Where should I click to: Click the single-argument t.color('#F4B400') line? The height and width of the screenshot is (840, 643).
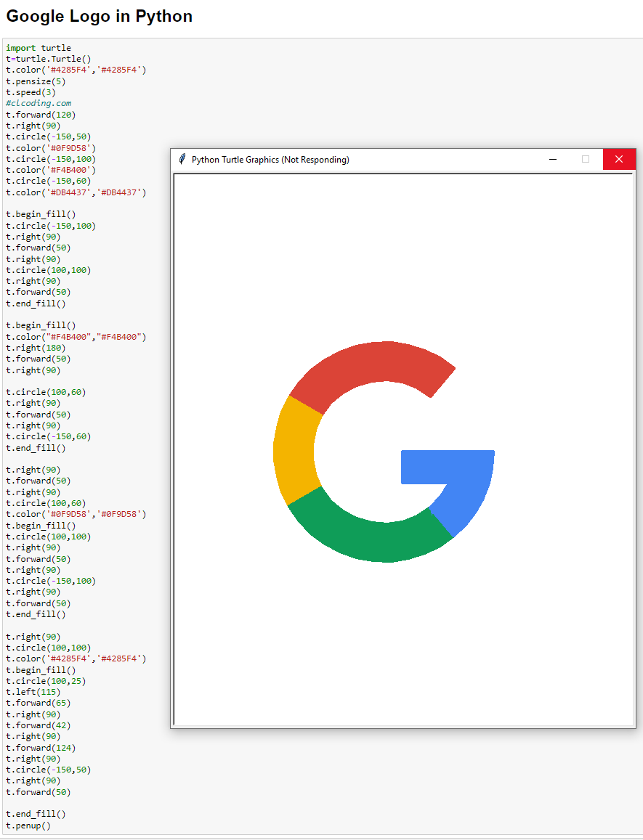pos(51,170)
